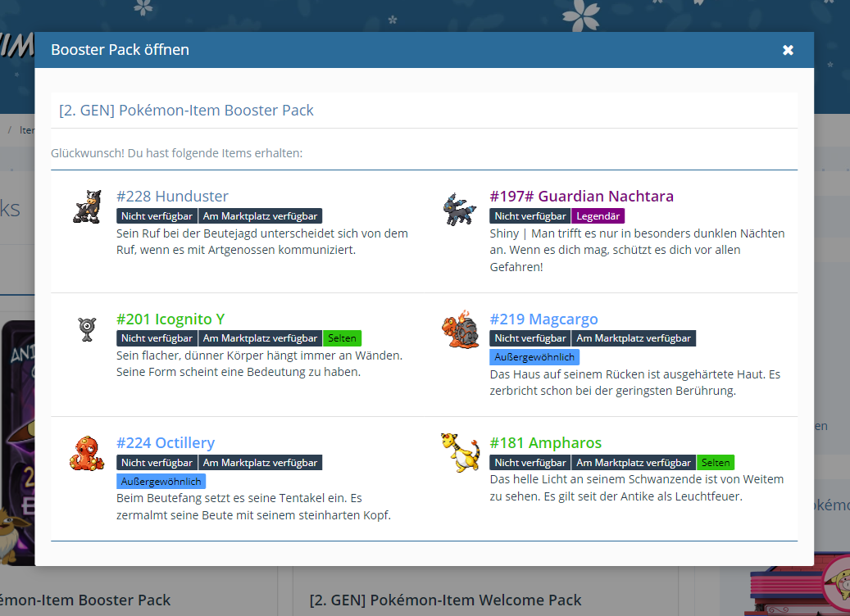Screen dimensions: 850x616
Task: Click the Hunduster sprite icon
Action: [86, 207]
